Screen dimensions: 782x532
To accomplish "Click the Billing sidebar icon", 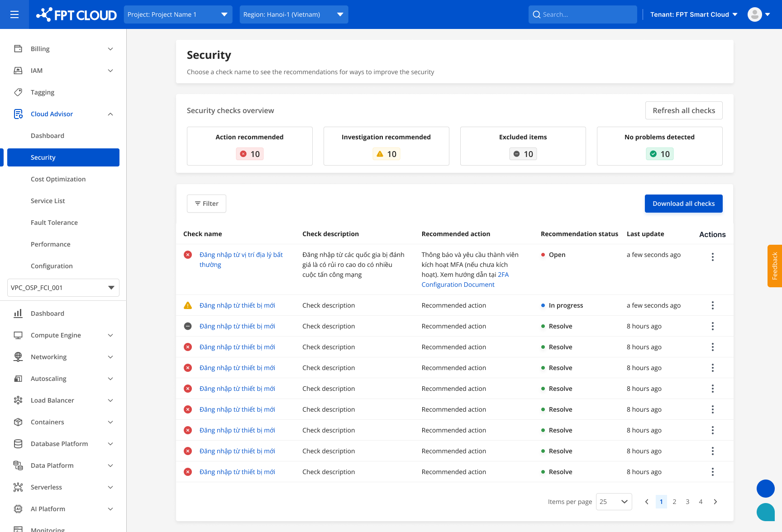I will point(18,49).
